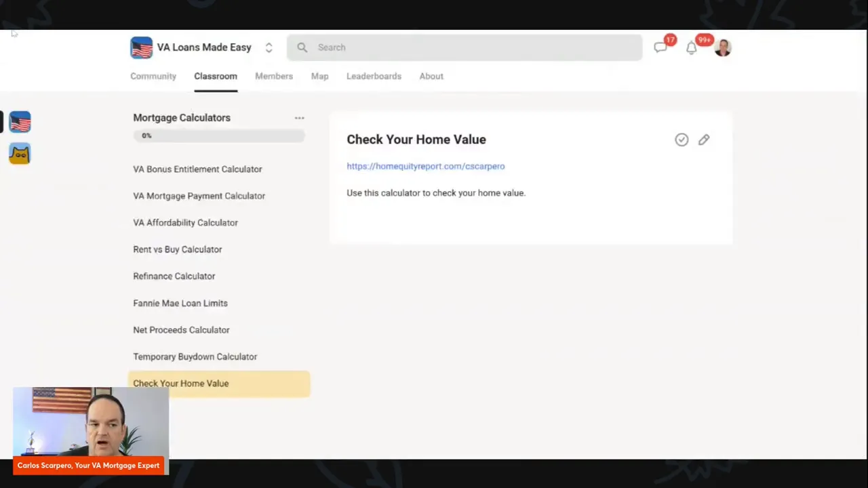
Task: Open the Mortgage Calculators options menu
Action: [x=299, y=117]
